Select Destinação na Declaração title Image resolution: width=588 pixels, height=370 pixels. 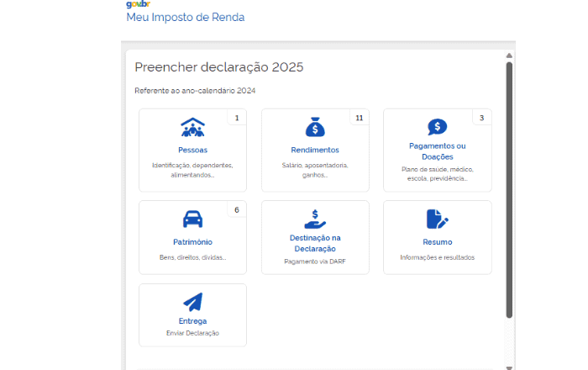point(315,243)
